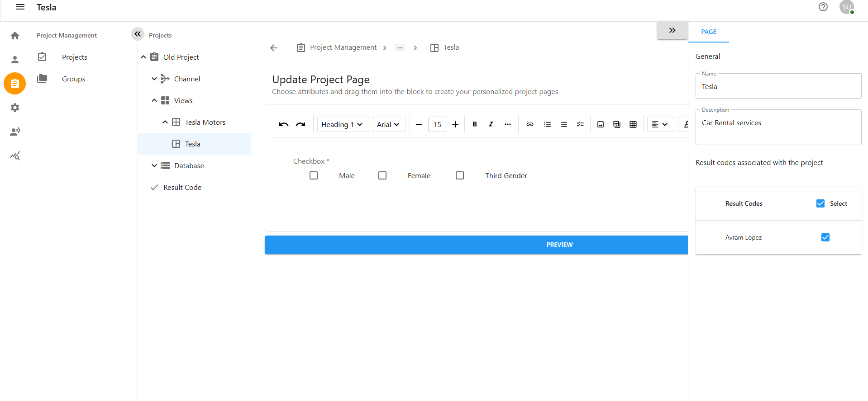Open the voice agent sidebar icon
Viewport: 868px width, 401px height.
click(15, 132)
